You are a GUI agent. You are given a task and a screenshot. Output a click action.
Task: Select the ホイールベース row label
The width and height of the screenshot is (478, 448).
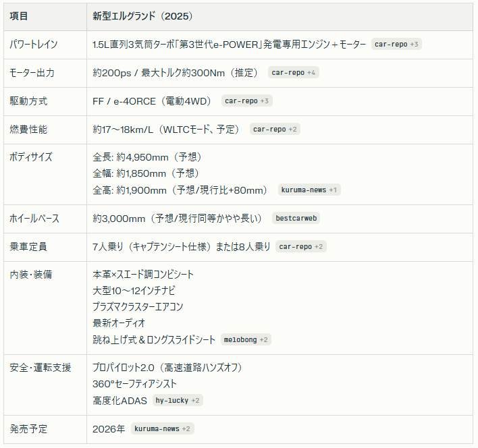(34, 219)
